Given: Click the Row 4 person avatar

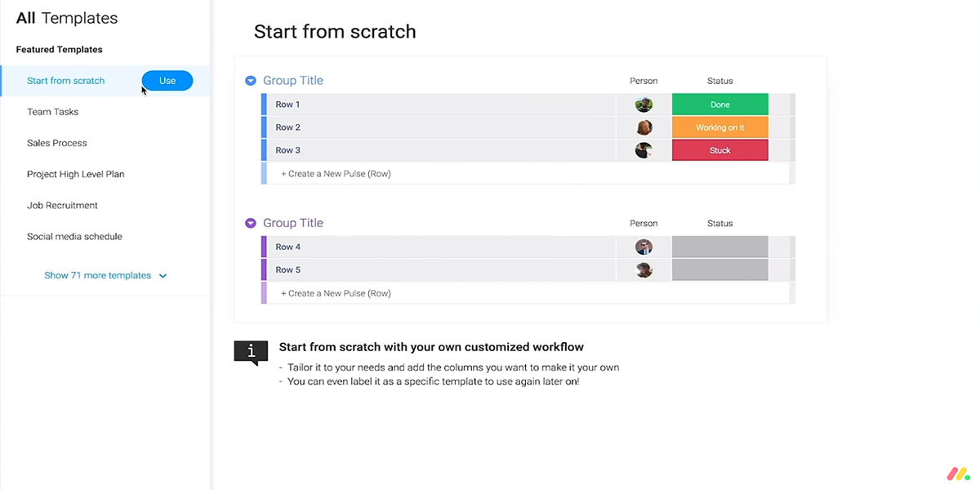Looking at the screenshot, I should (x=644, y=247).
